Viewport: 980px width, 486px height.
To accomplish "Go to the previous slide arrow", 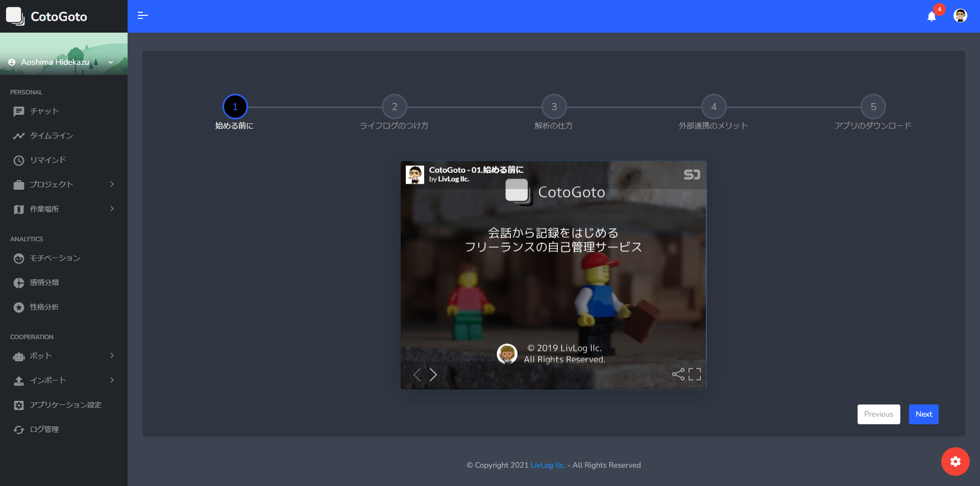I will pyautogui.click(x=417, y=375).
